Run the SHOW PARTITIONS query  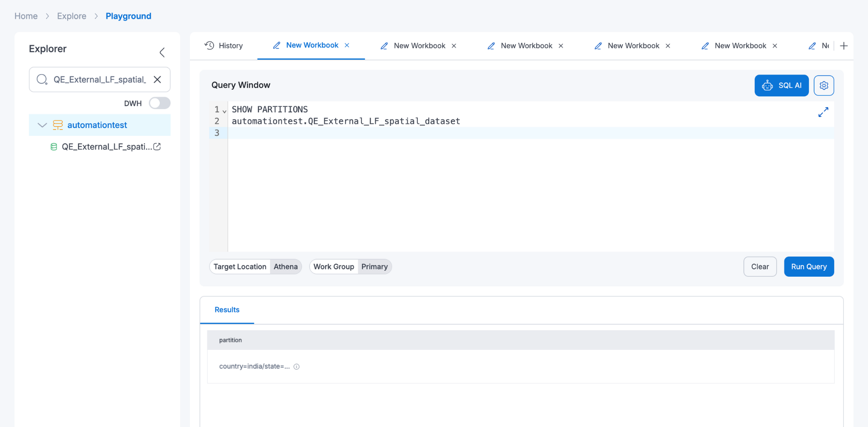(x=808, y=266)
